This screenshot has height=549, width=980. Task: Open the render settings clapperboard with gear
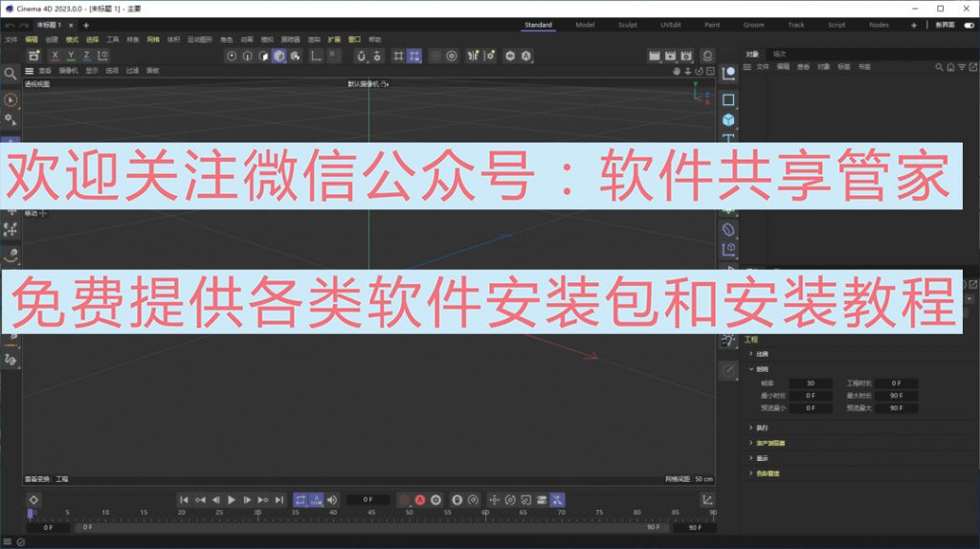[x=686, y=56]
